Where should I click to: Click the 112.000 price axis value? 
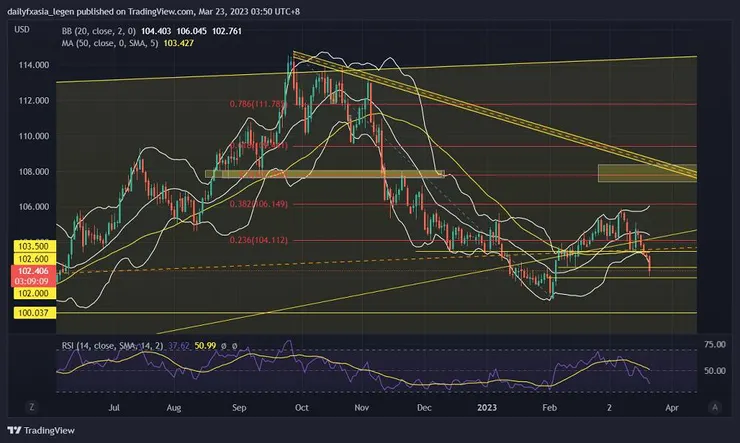click(x=34, y=100)
